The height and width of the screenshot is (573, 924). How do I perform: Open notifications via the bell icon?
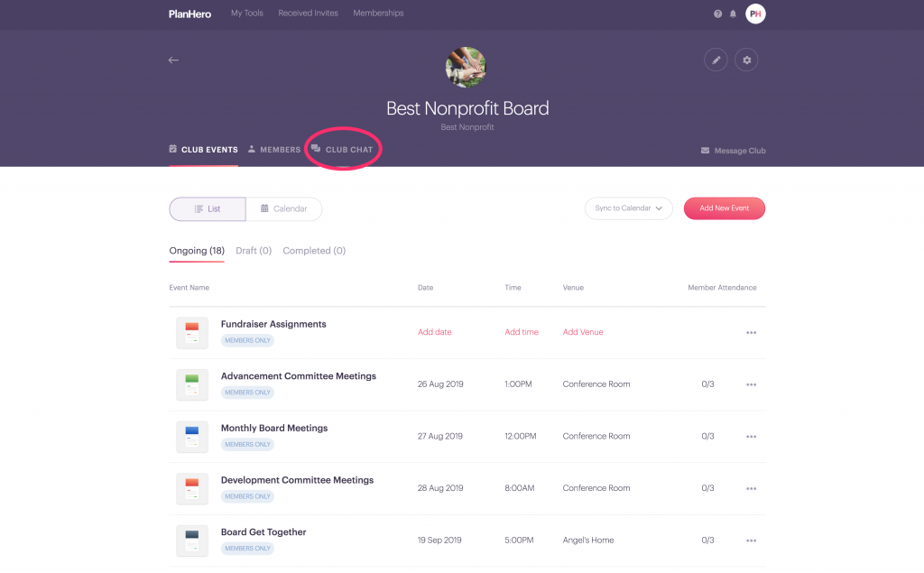pyautogui.click(x=733, y=14)
